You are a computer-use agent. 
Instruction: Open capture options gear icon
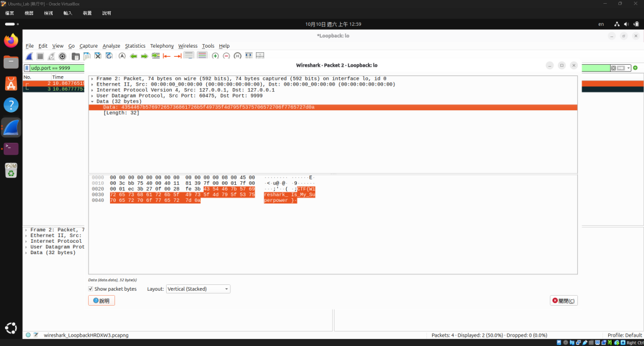click(x=62, y=56)
